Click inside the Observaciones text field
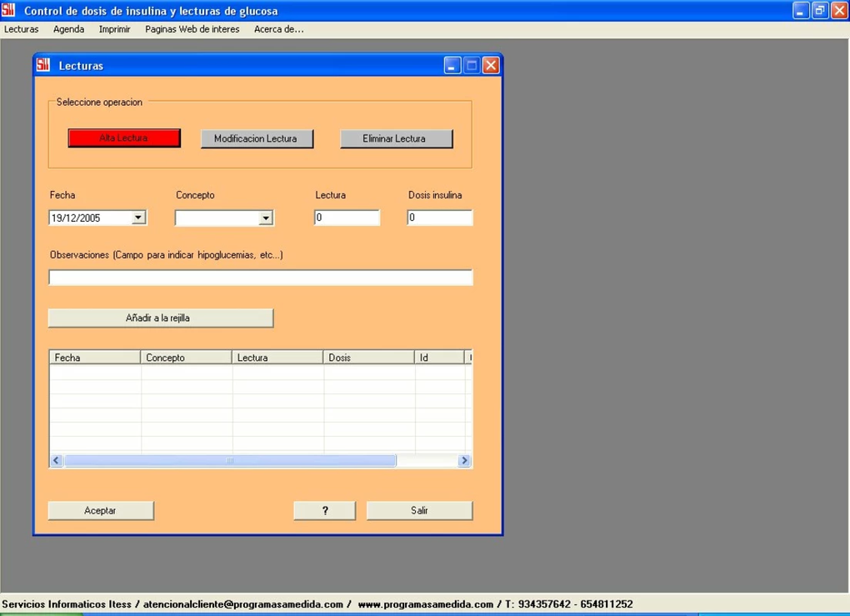Viewport: 850px width, 616px height. [260, 277]
